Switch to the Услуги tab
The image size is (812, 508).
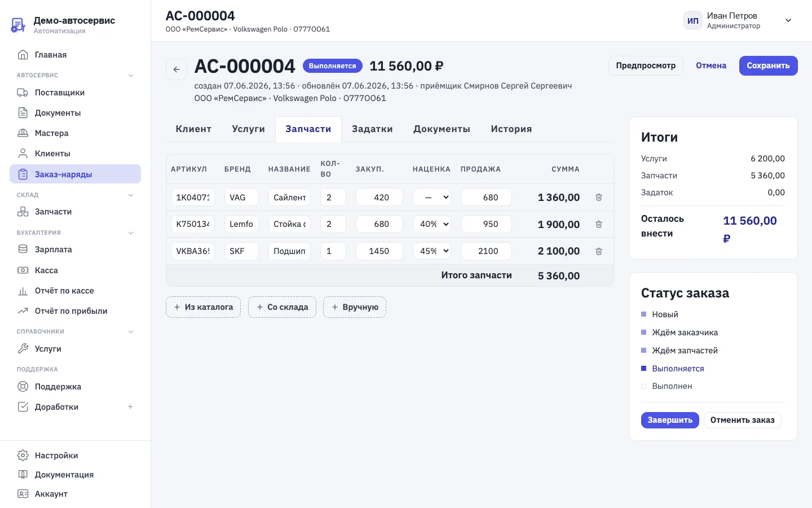248,129
